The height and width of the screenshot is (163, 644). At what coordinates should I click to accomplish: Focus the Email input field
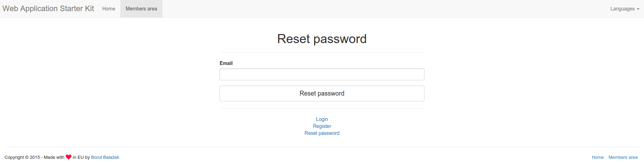(x=322, y=74)
